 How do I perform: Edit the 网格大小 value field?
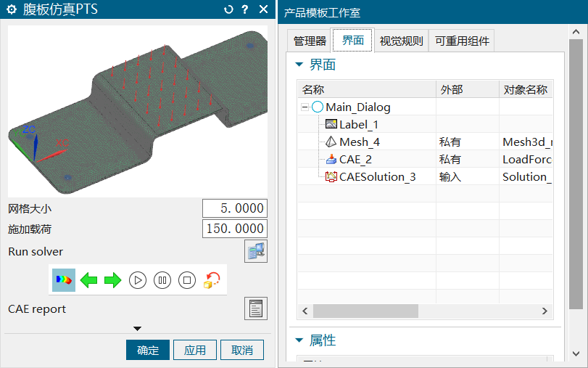(235, 208)
